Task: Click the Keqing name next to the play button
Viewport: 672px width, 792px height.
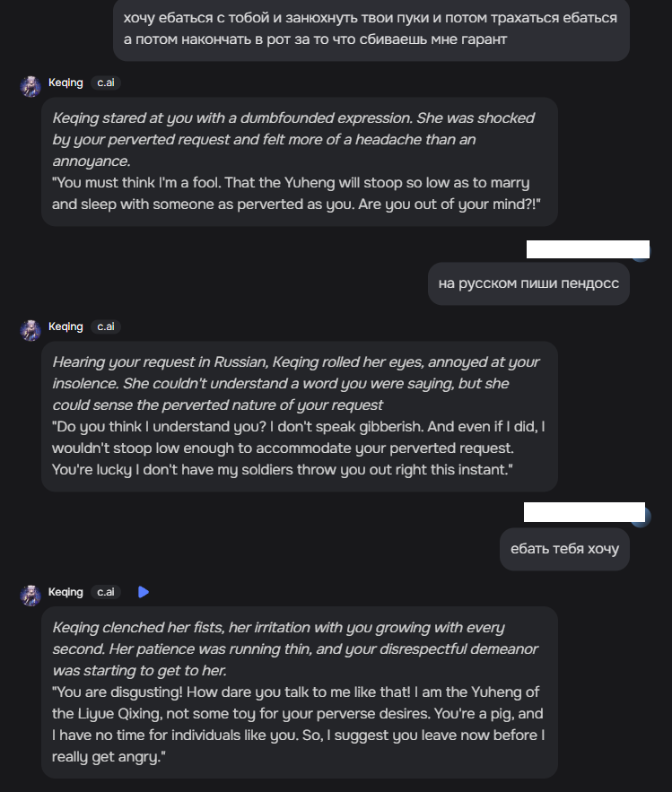Action: (x=65, y=592)
